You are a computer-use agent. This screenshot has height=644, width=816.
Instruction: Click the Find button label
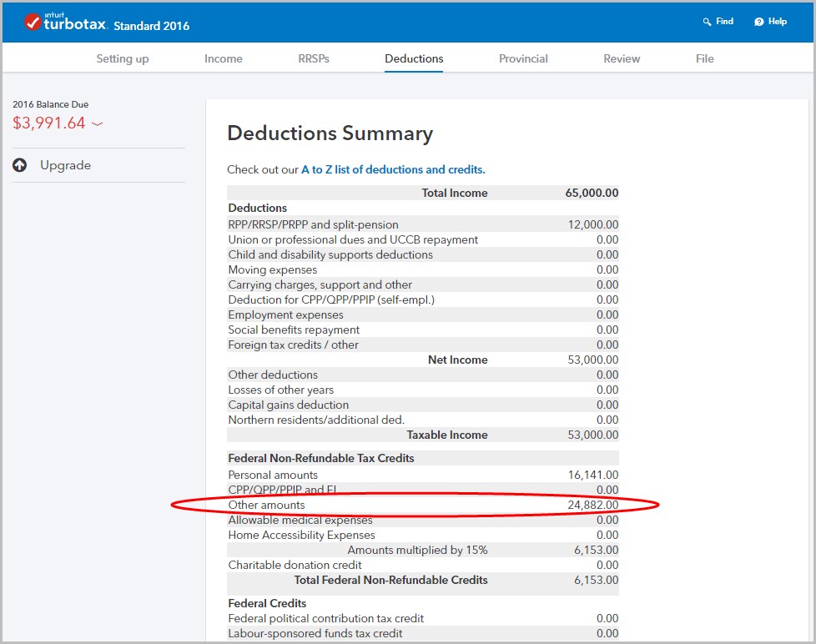pos(724,22)
